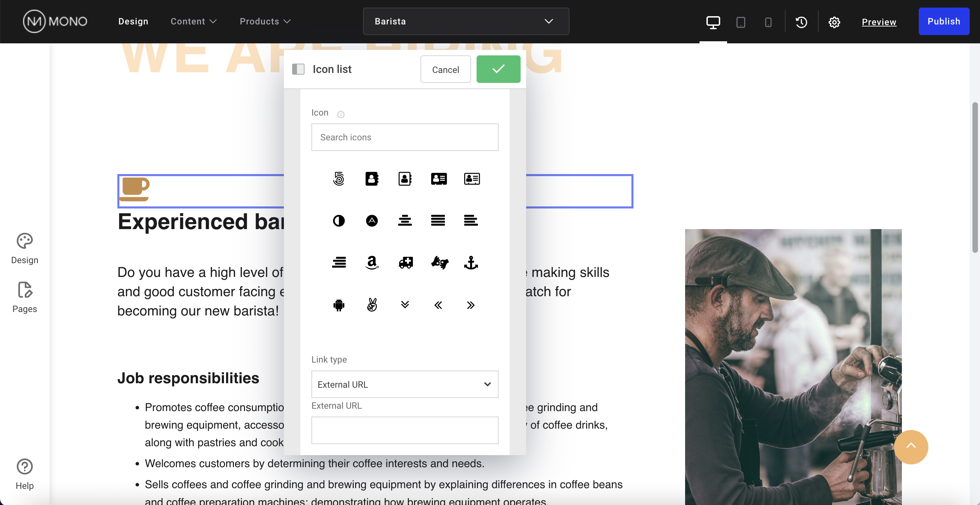Viewport: 980px width, 505px height.
Task: Confirm with the green checkmark button
Action: 498,69
